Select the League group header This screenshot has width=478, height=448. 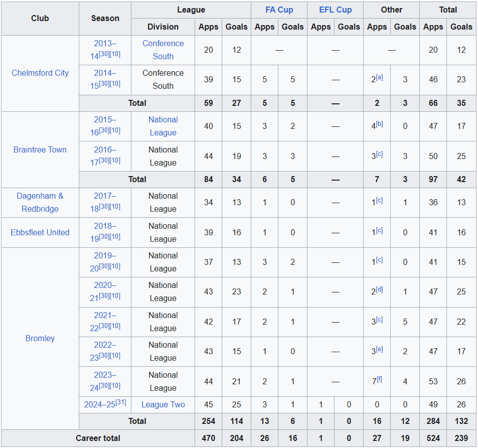(191, 10)
